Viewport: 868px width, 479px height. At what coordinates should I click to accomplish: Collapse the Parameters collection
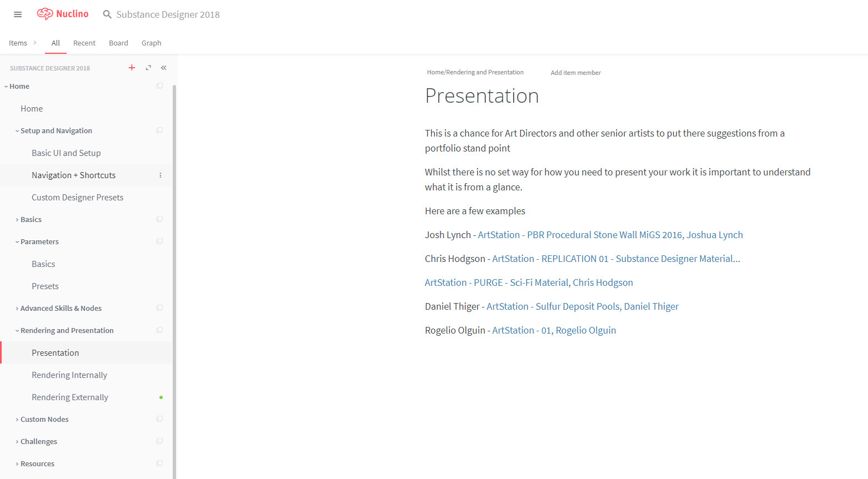click(17, 242)
